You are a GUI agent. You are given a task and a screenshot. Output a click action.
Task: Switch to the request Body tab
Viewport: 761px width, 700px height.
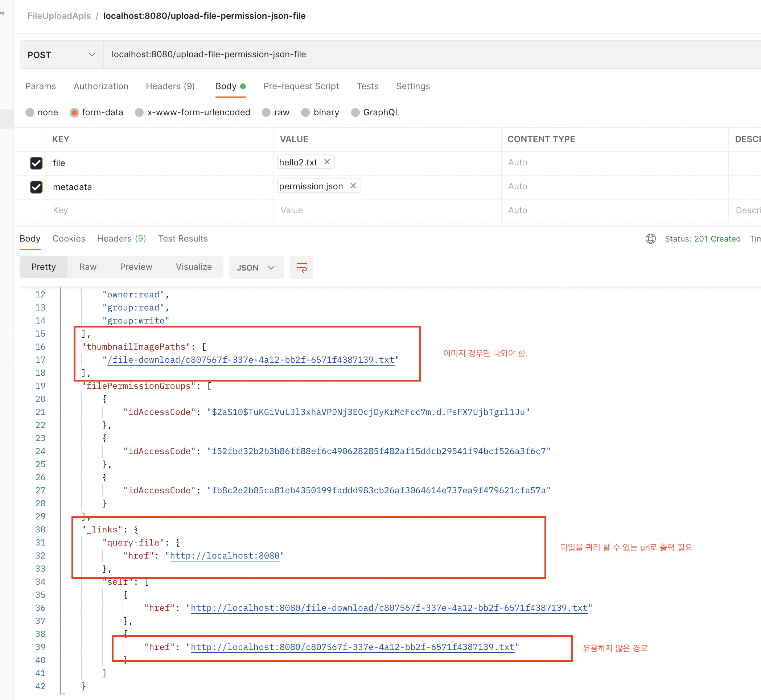click(230, 86)
